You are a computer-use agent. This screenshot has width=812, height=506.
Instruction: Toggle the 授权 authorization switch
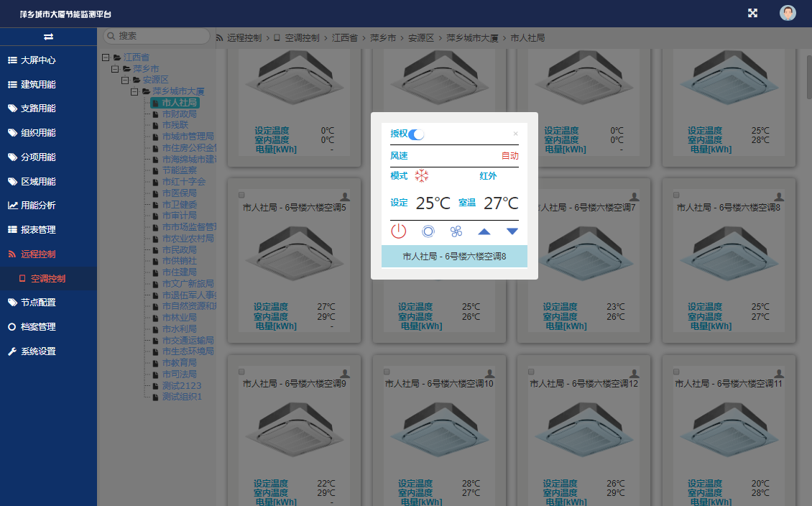coord(416,134)
